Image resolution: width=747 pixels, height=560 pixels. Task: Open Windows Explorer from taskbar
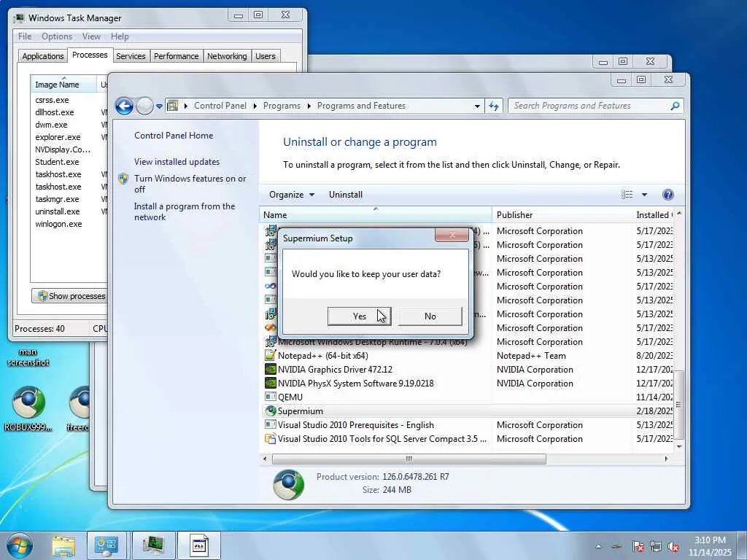(63, 545)
